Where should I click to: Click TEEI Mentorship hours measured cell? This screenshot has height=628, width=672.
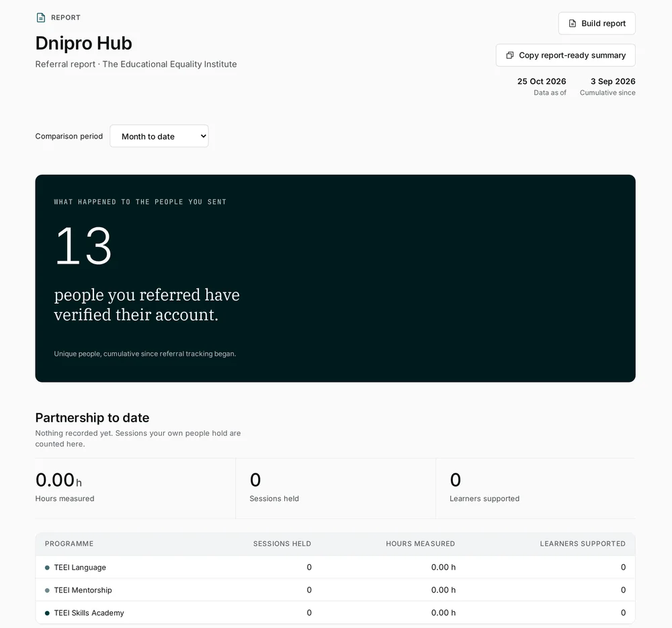coord(443,590)
